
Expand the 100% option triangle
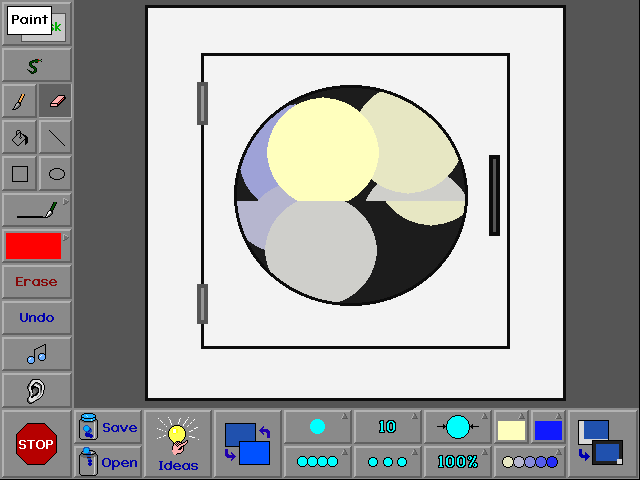[485, 452]
